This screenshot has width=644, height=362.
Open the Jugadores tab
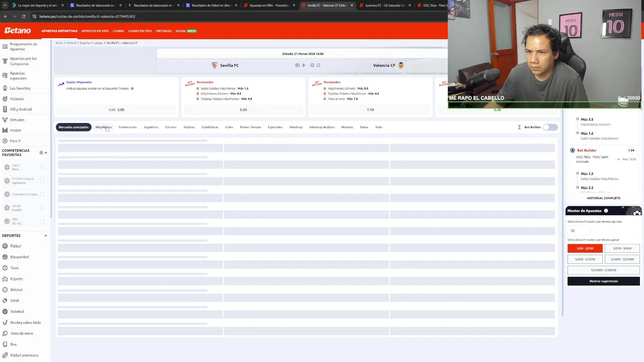tap(151, 127)
